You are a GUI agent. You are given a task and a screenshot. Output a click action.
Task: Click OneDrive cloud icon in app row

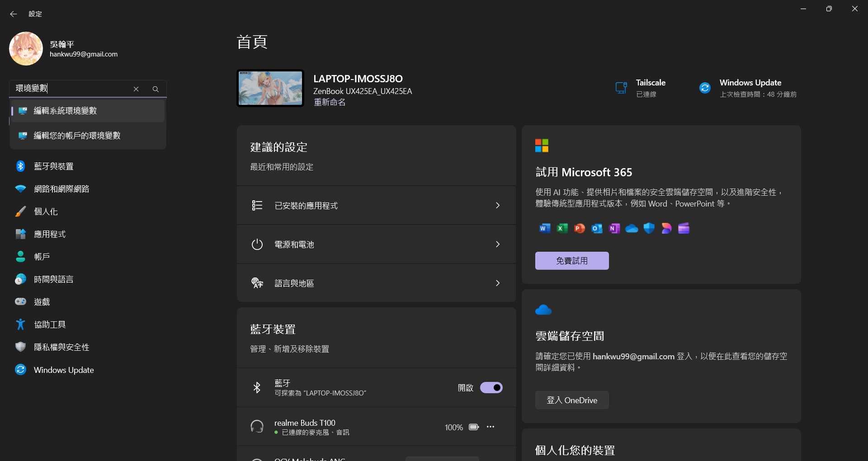click(x=632, y=229)
